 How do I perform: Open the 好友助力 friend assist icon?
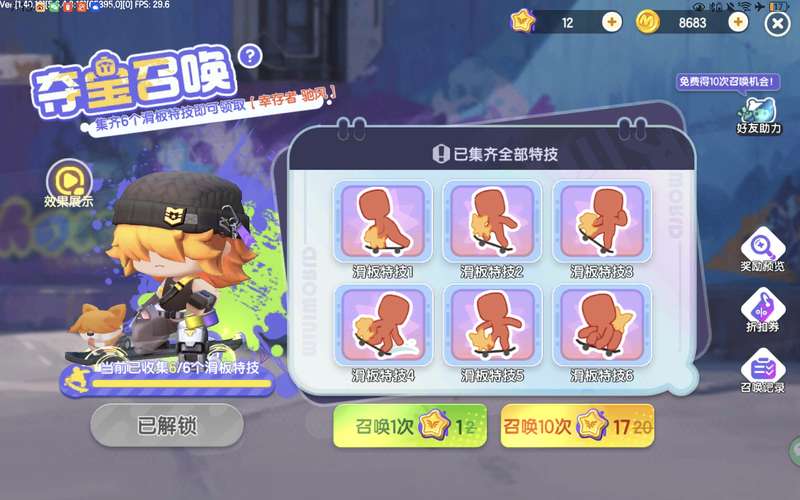[758, 115]
